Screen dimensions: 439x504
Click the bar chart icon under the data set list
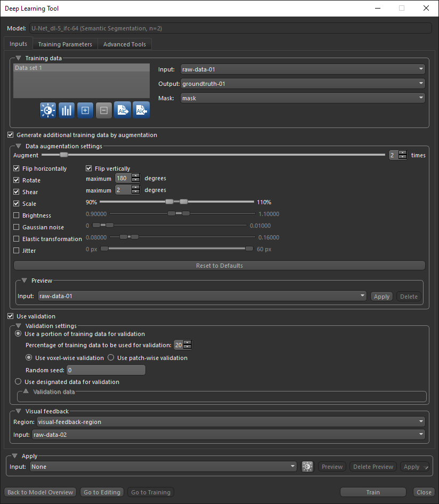click(67, 110)
